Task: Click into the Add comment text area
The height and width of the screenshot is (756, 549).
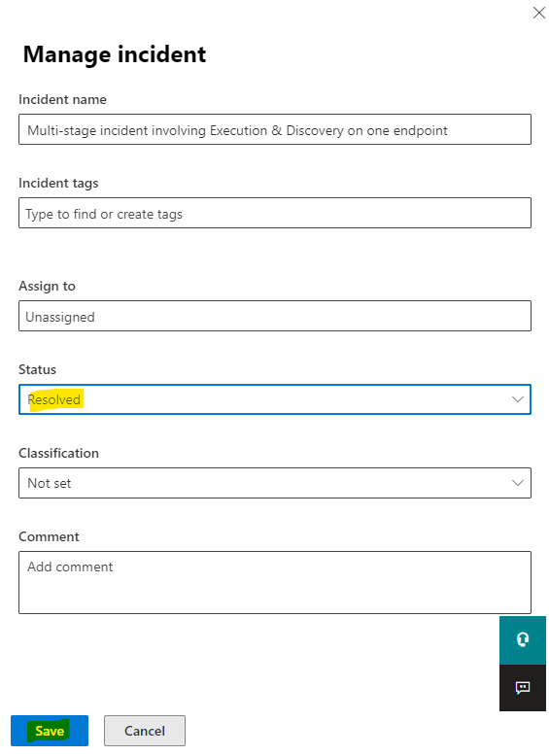Action: (x=275, y=582)
